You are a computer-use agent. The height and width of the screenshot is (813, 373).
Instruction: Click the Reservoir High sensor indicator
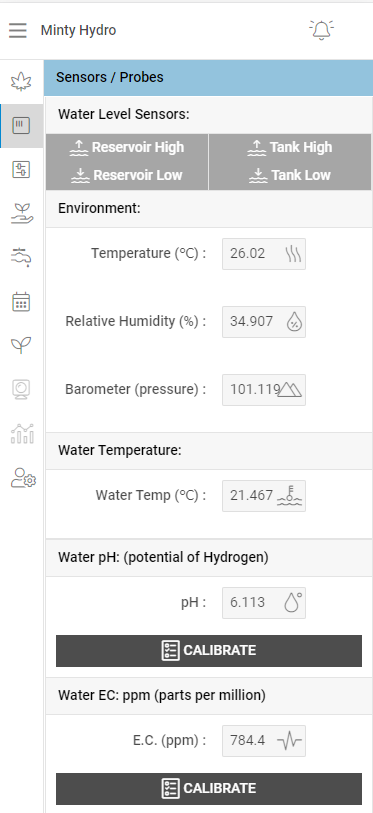click(x=127, y=147)
